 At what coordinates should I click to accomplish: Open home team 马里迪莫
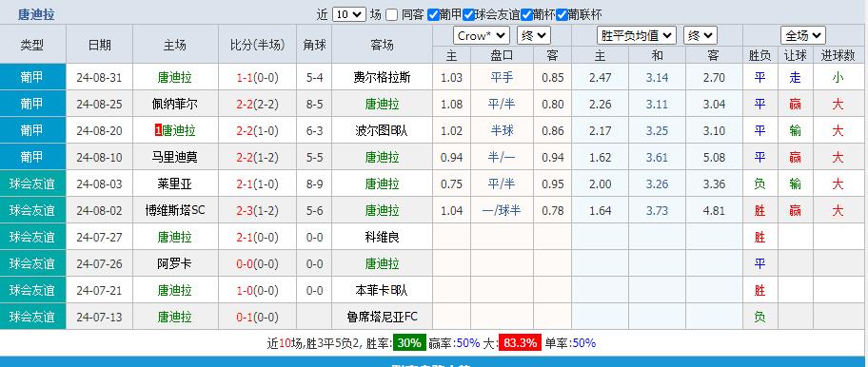(174, 158)
